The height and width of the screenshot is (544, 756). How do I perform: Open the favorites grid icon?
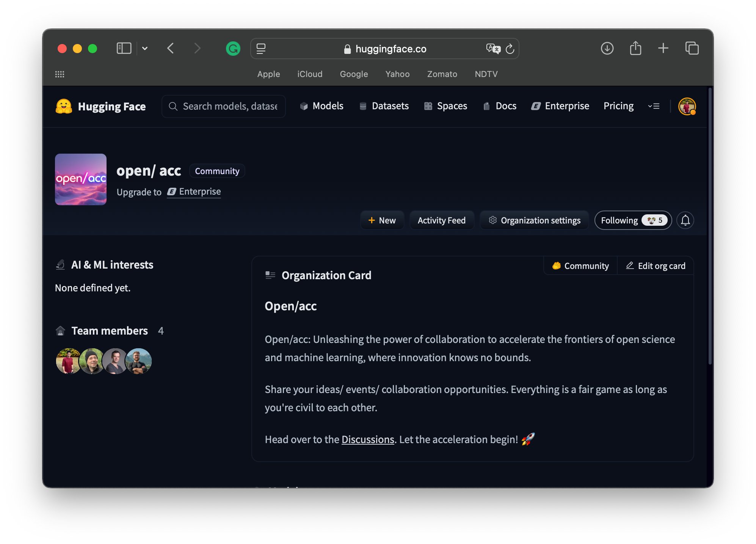pos(60,74)
